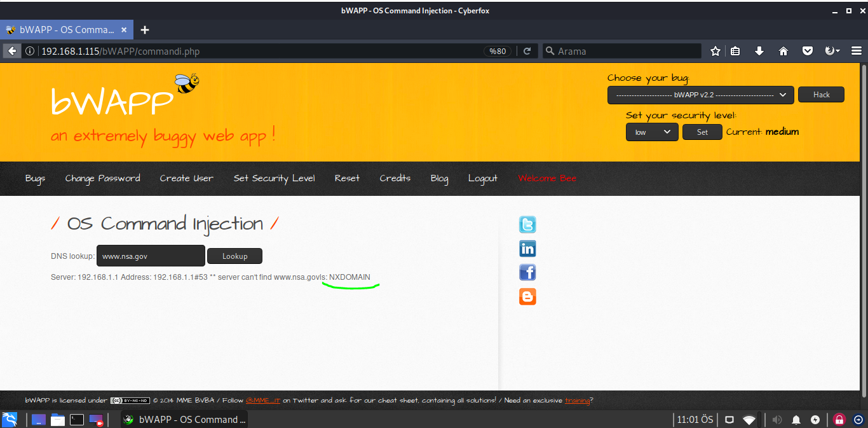Open site information icon in address bar
This screenshot has width=868, height=428.
pyautogui.click(x=30, y=51)
